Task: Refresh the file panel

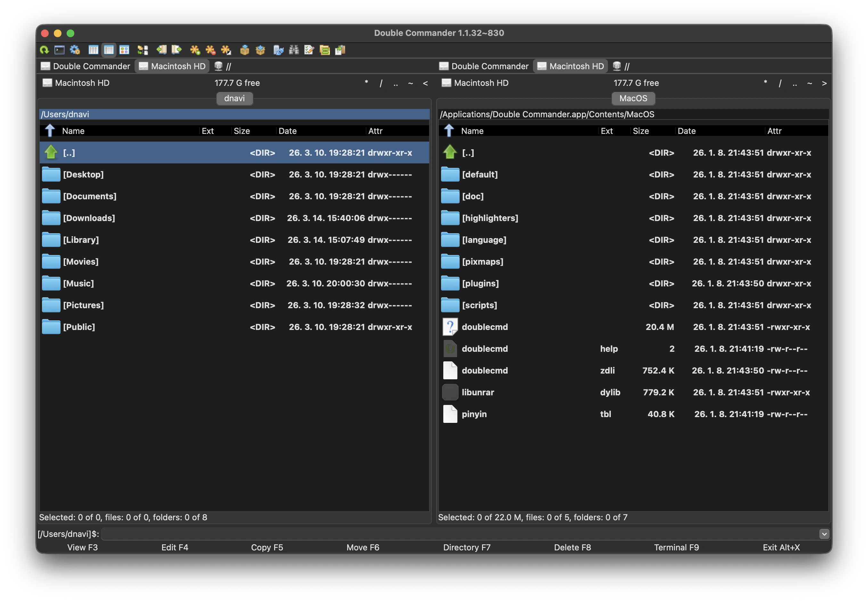Action: (45, 50)
